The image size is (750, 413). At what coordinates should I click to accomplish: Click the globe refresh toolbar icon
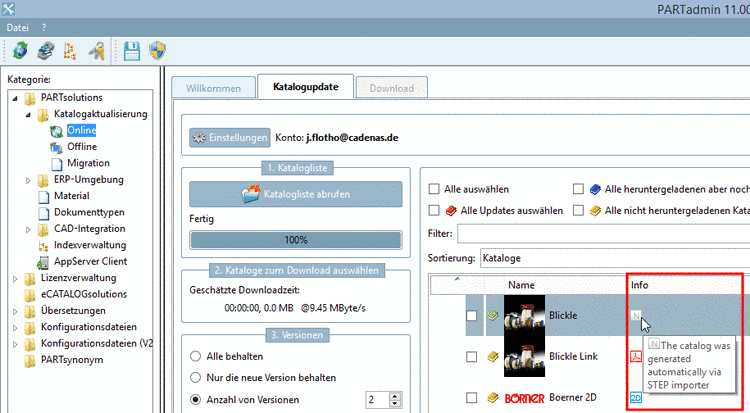pos(20,51)
